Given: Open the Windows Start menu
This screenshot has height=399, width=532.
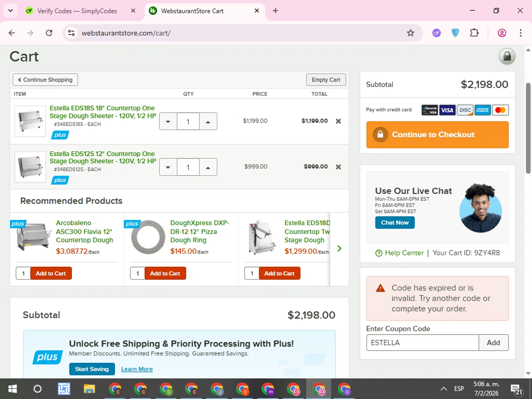Looking at the screenshot, I should (x=12, y=389).
